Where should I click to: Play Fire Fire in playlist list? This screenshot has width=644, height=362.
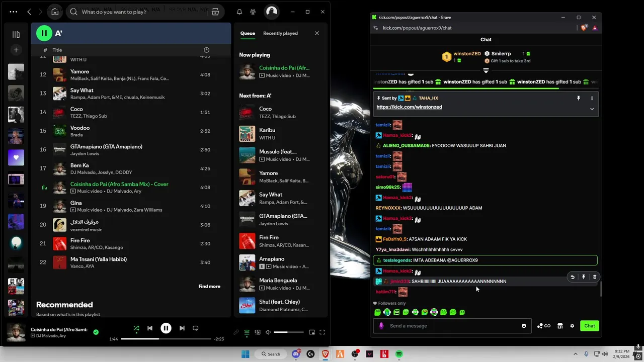[x=130, y=244]
